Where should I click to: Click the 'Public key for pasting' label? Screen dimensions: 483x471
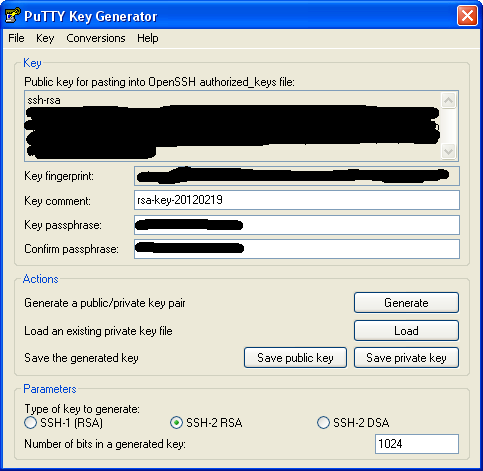159,82
